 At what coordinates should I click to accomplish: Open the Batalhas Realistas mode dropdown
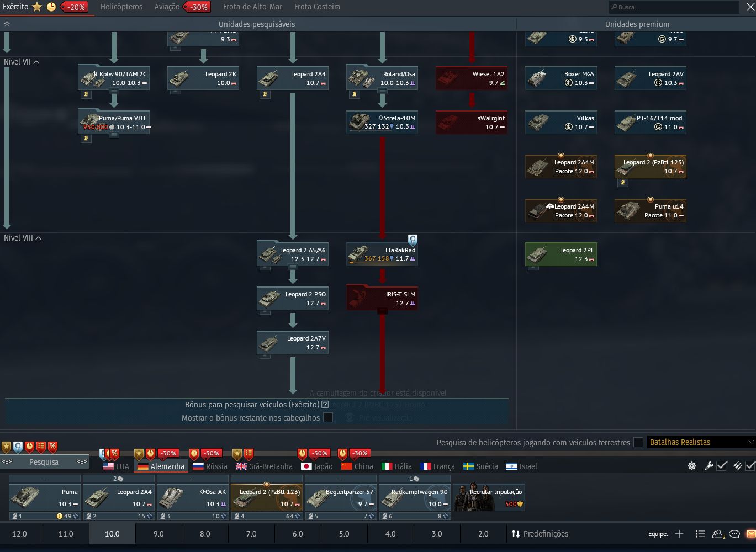click(701, 442)
